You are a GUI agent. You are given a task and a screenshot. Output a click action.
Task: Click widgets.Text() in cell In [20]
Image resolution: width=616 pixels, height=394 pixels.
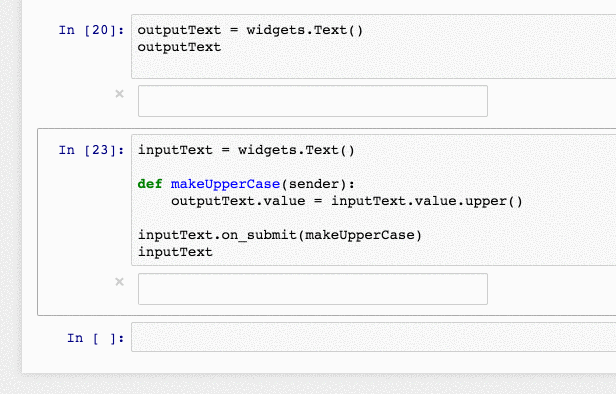(x=305, y=30)
